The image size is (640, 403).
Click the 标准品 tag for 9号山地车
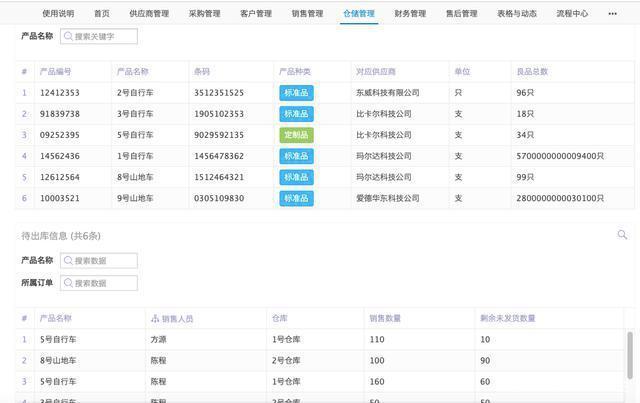coord(296,198)
